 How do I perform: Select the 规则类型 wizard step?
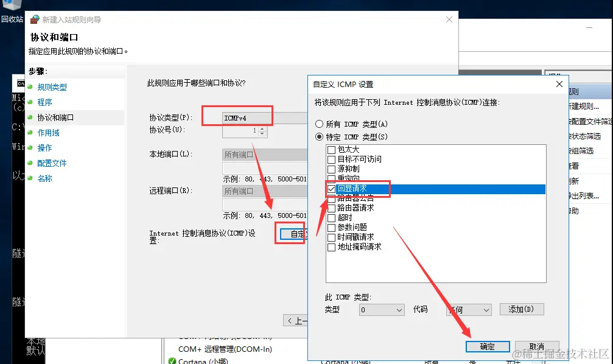click(52, 87)
